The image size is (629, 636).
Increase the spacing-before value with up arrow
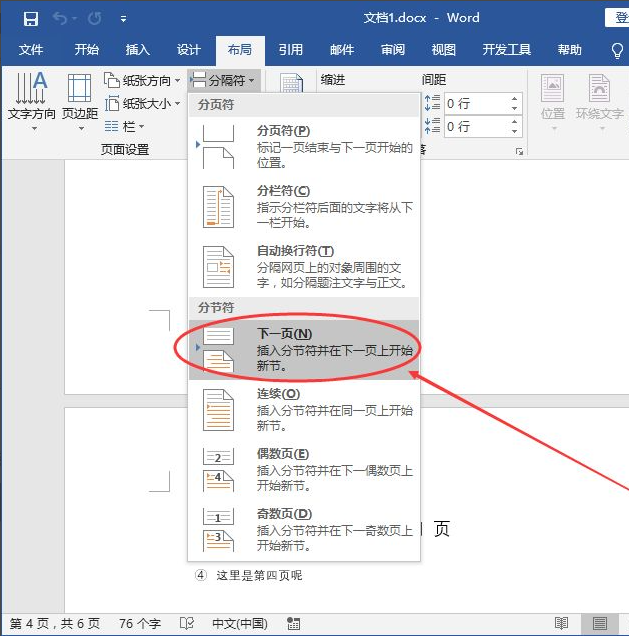tap(514, 99)
